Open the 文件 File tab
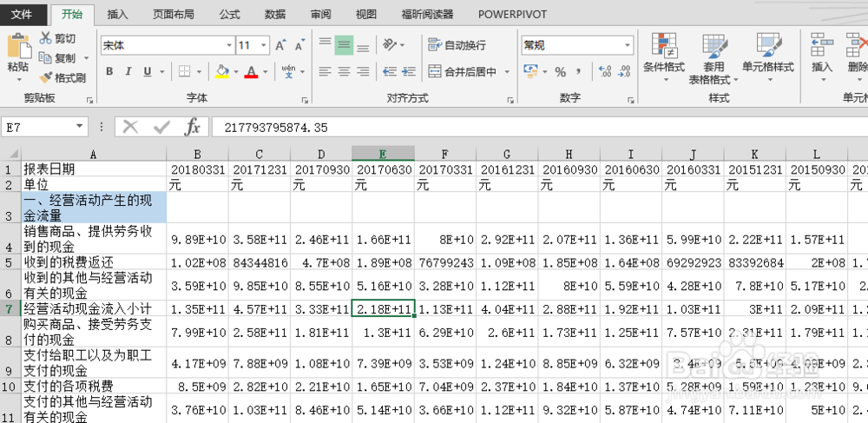 [22, 15]
